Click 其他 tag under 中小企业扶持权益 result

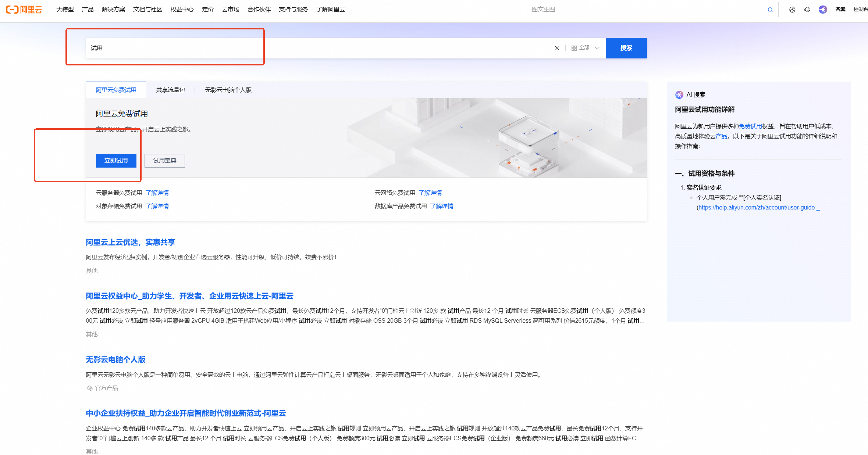click(92, 451)
